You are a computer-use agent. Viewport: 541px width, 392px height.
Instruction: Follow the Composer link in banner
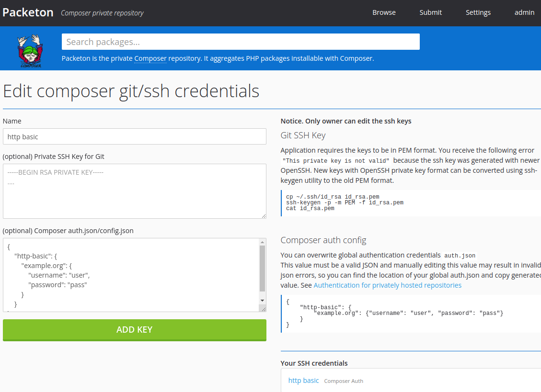click(150, 58)
